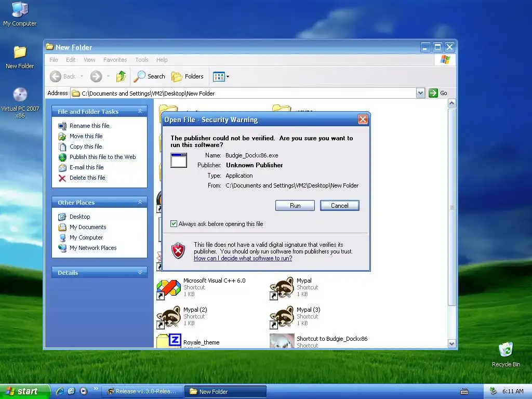This screenshot has height=399, width=532.
Task: Expand the Details panel
Action: tap(140, 272)
